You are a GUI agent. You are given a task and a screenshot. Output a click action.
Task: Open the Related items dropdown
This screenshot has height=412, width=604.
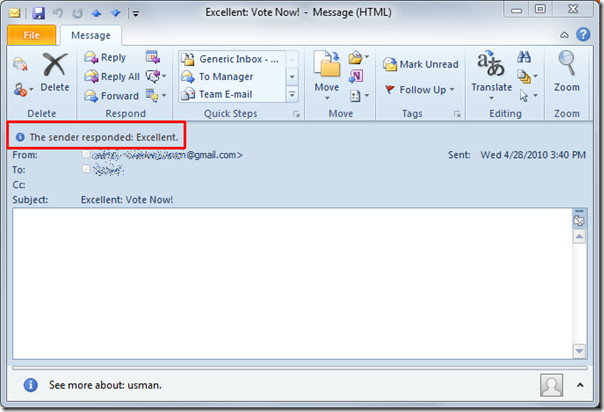click(x=527, y=76)
